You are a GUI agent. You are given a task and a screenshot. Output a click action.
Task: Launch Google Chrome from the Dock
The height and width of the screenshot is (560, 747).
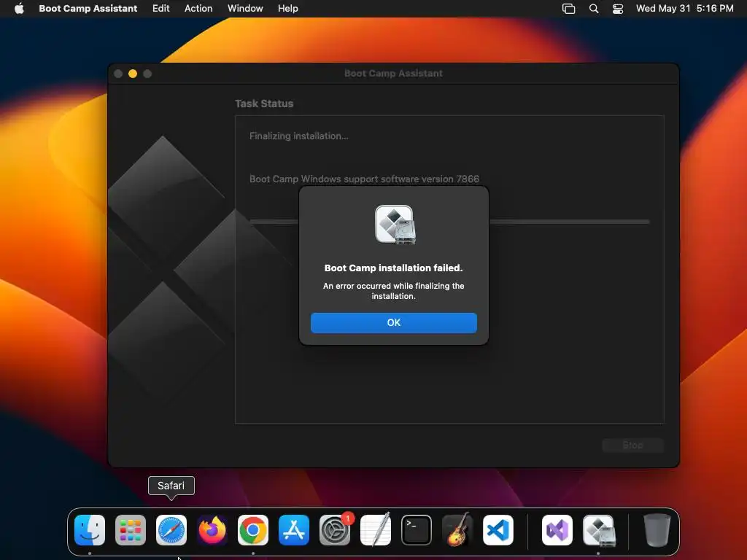253,529
